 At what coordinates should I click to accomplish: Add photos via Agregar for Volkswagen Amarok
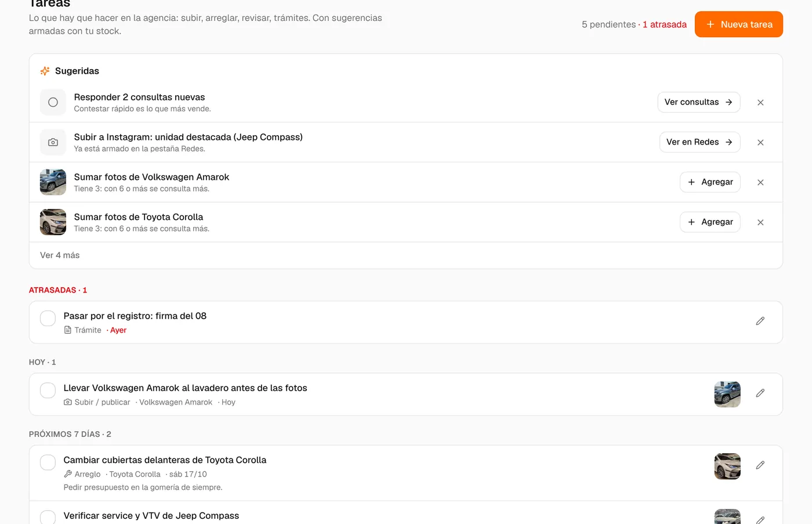[710, 182]
